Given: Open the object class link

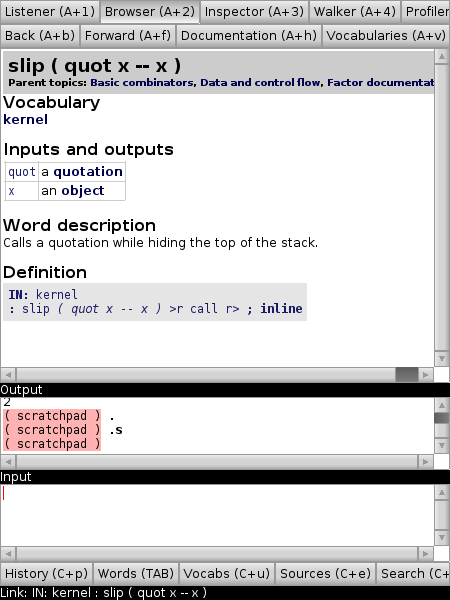Looking at the screenshot, I should point(83,191).
